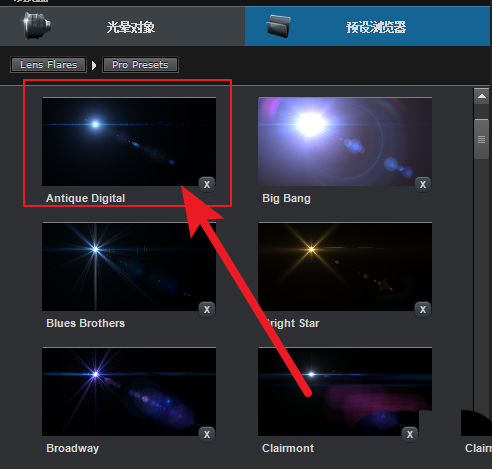
Task: Click the vertical scrollbar thumb
Action: click(x=481, y=139)
